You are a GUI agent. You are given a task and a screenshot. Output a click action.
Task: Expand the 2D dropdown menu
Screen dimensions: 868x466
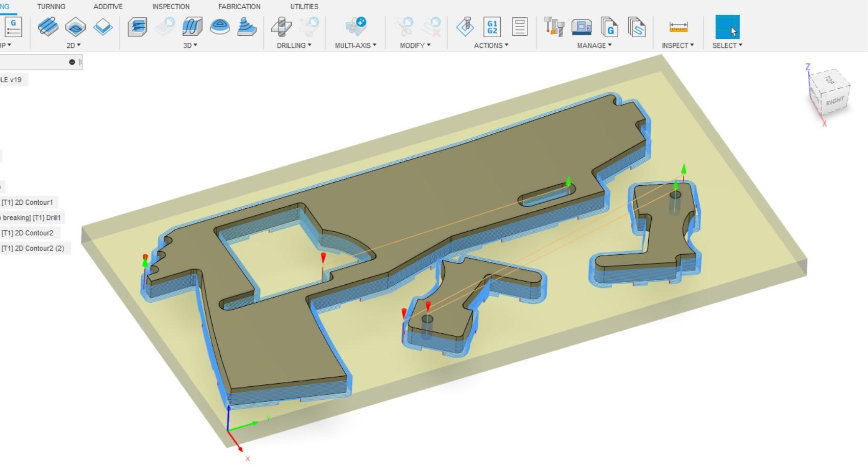(73, 45)
